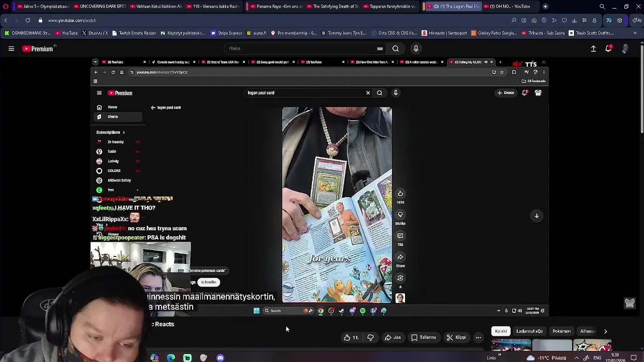The image size is (644, 362).
Task: Open the YouTube guide hamburger menu
Action: coord(11,49)
